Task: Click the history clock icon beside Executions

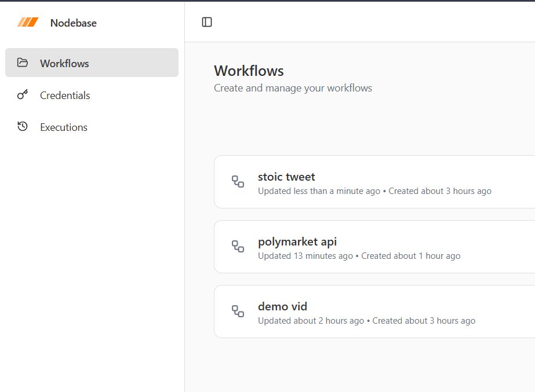Action: 22,127
